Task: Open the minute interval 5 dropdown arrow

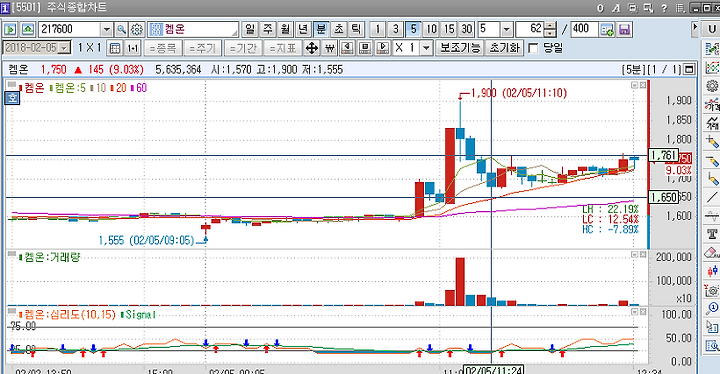Action: click(506, 30)
